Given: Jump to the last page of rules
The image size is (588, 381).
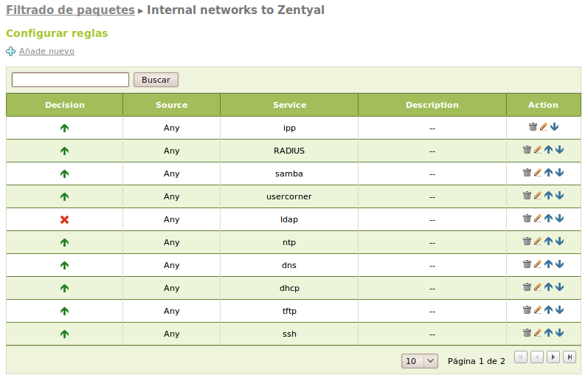Looking at the screenshot, I should 569,357.
